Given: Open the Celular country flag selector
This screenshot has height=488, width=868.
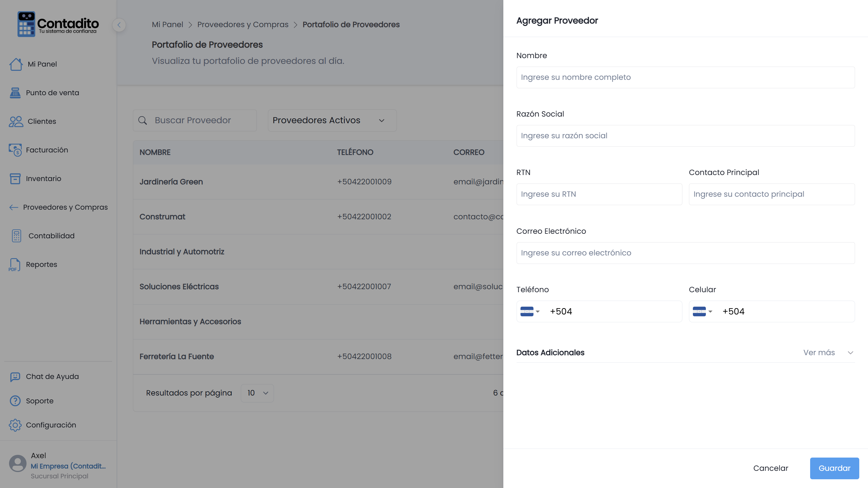Looking at the screenshot, I should coord(703,311).
